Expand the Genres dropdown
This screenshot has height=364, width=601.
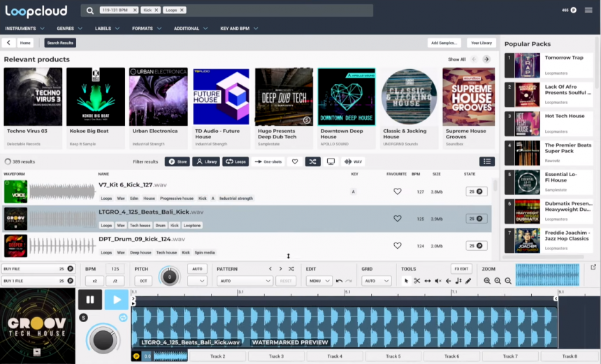[69, 29]
